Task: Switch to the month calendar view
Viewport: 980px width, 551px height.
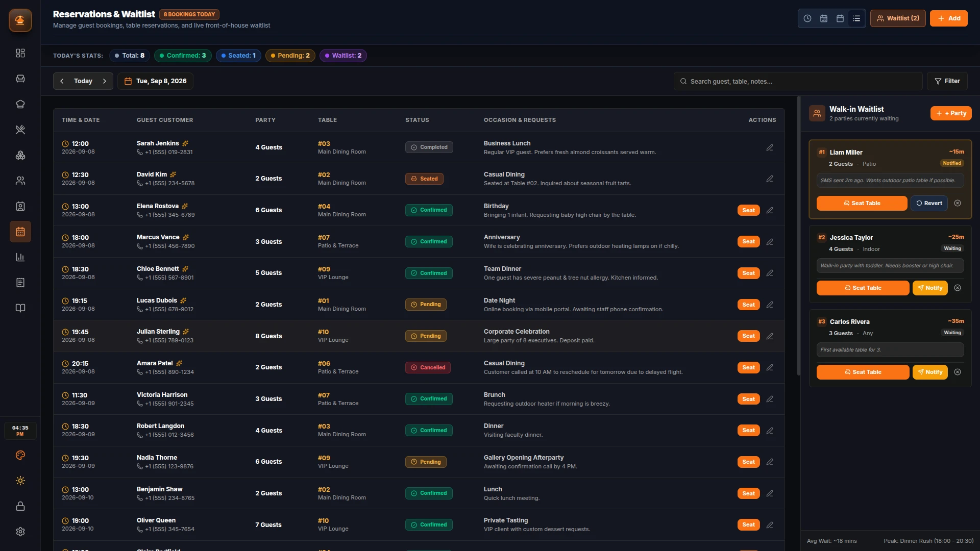Action: click(840, 18)
